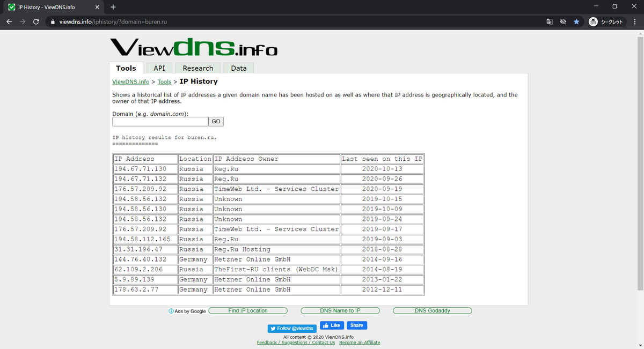Select IP address 194.58.112.165
The width and height of the screenshot is (644, 349).
click(142, 239)
